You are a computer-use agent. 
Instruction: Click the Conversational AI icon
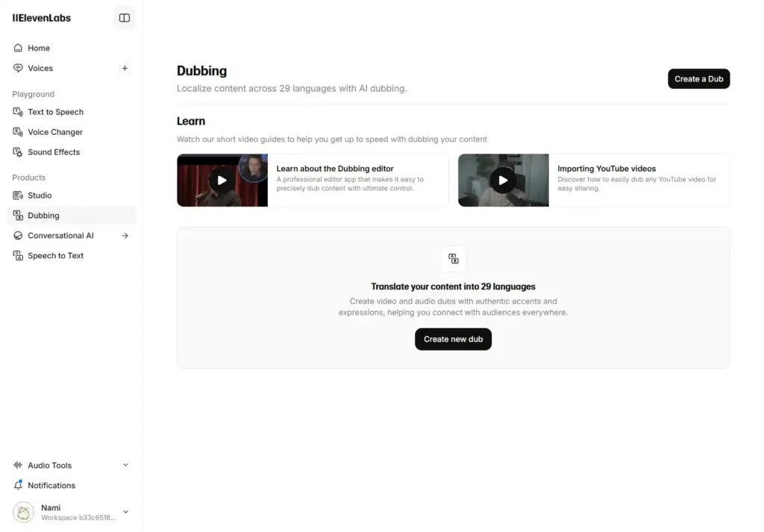pyautogui.click(x=18, y=236)
